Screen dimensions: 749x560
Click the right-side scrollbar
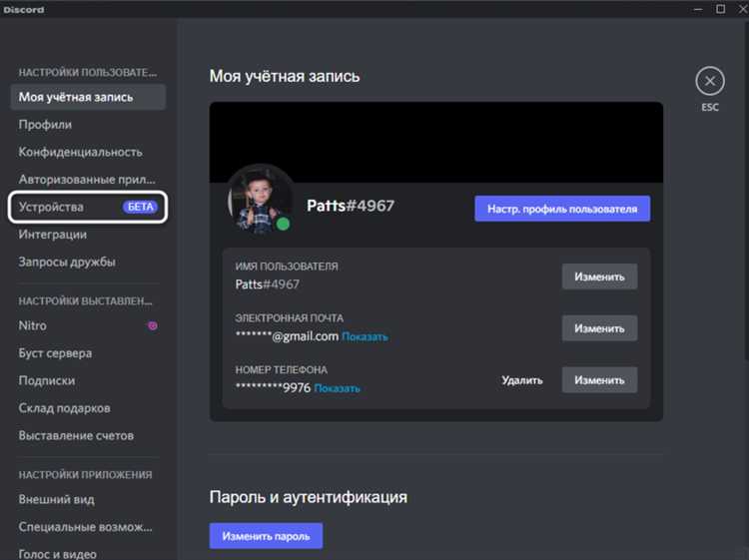tap(746, 191)
